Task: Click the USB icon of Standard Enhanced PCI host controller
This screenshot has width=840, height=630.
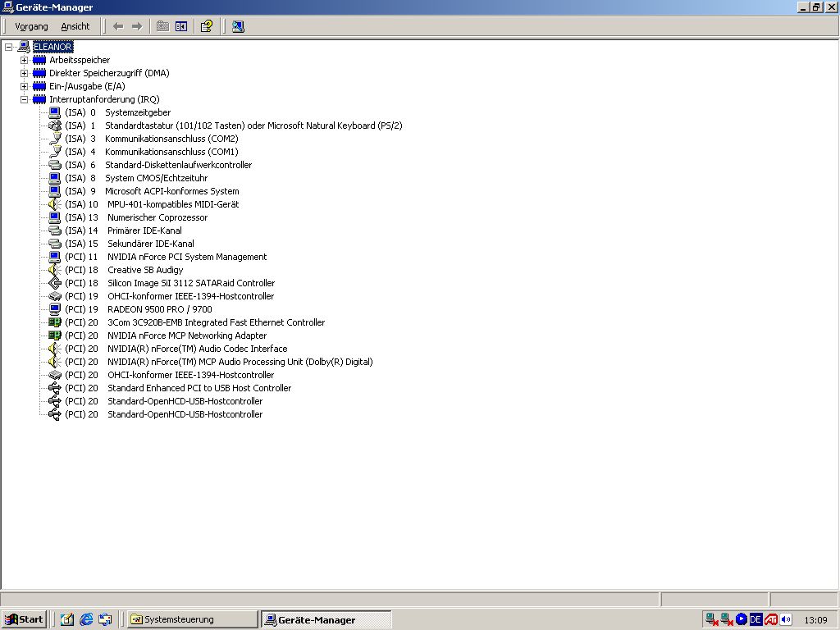Action: coord(55,388)
